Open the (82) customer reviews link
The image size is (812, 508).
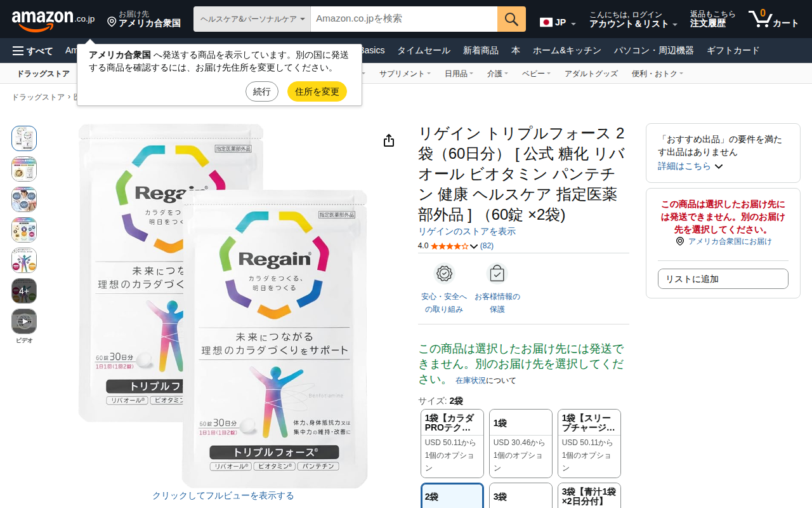487,246
